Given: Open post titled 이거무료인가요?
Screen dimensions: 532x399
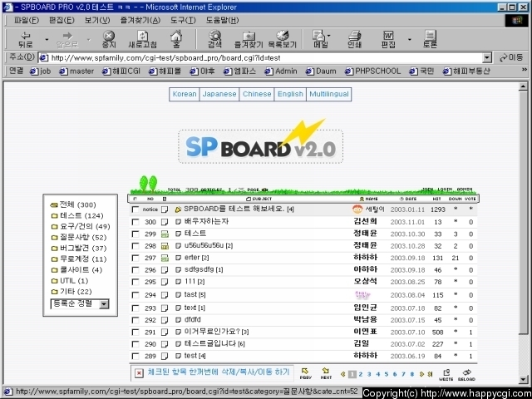Looking at the screenshot, I should coord(212,332).
